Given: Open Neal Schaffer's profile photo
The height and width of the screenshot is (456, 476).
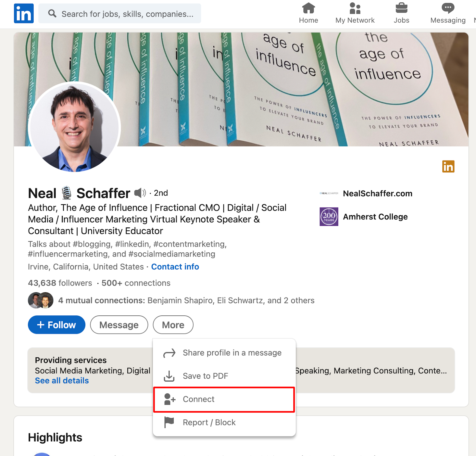Looking at the screenshot, I should (x=74, y=127).
